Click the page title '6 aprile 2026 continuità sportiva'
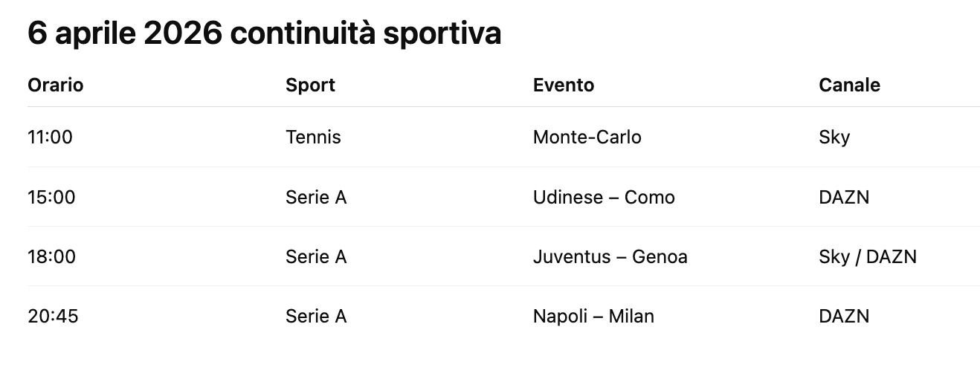 pyautogui.click(x=264, y=33)
